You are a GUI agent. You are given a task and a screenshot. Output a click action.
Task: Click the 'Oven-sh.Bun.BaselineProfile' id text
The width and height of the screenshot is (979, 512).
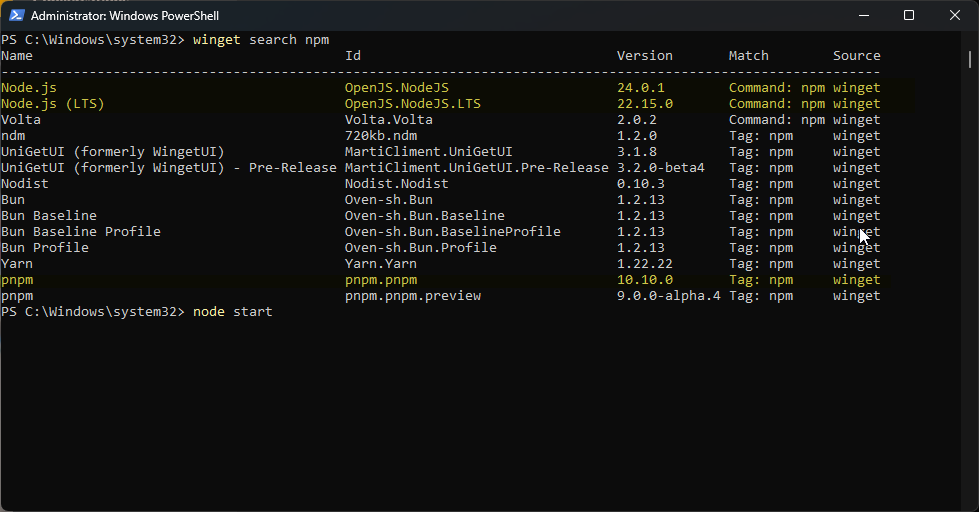coord(453,232)
